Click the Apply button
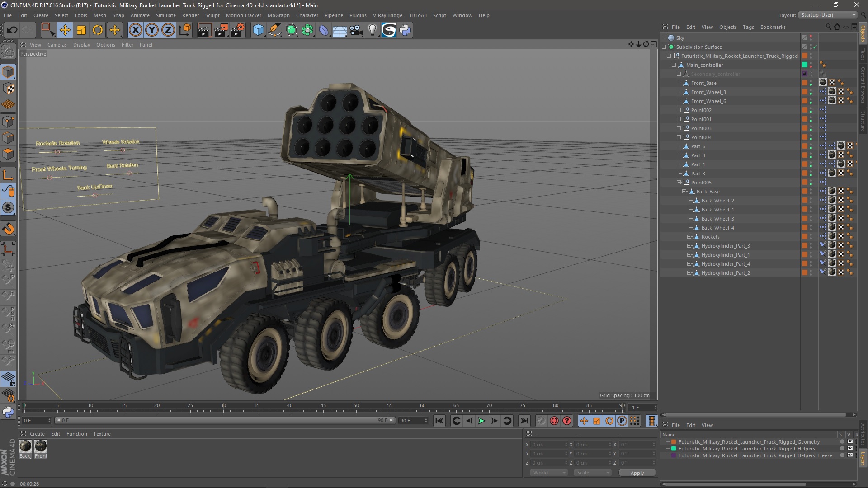Viewport: 868px width, 488px height. pyautogui.click(x=637, y=473)
